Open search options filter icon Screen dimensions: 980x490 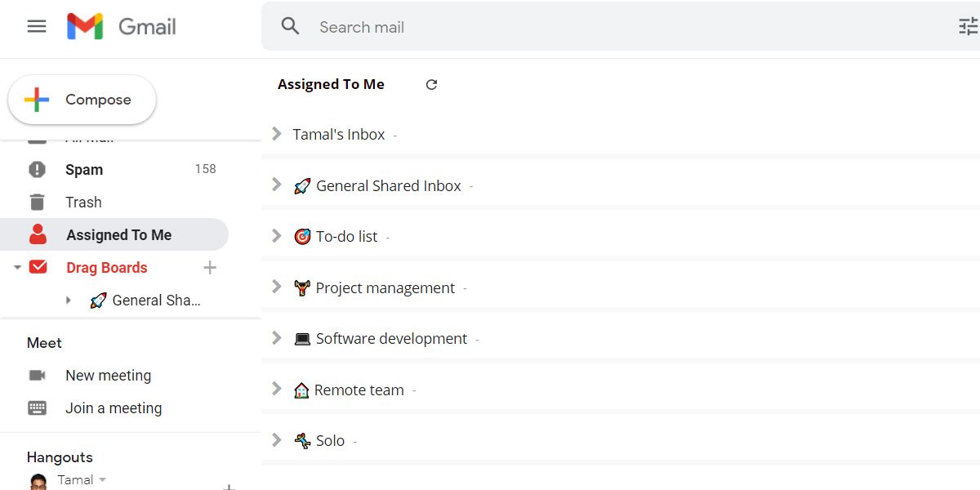(x=968, y=27)
